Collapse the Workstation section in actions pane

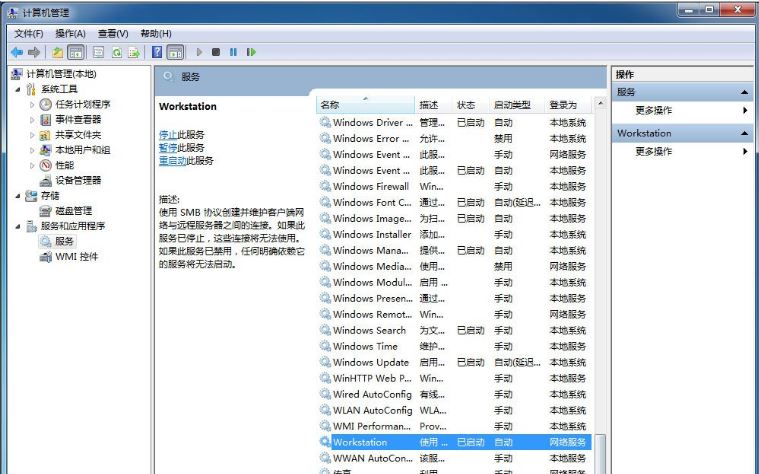coord(744,133)
